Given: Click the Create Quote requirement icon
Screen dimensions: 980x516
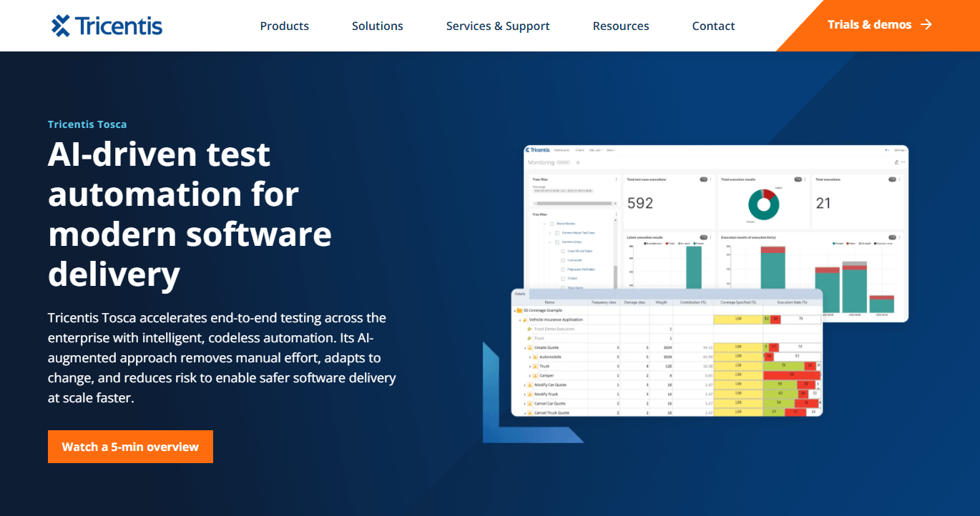Looking at the screenshot, I should click(530, 348).
